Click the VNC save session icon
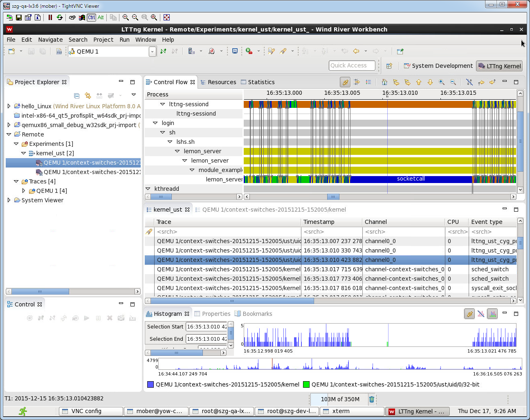 pos(19,18)
